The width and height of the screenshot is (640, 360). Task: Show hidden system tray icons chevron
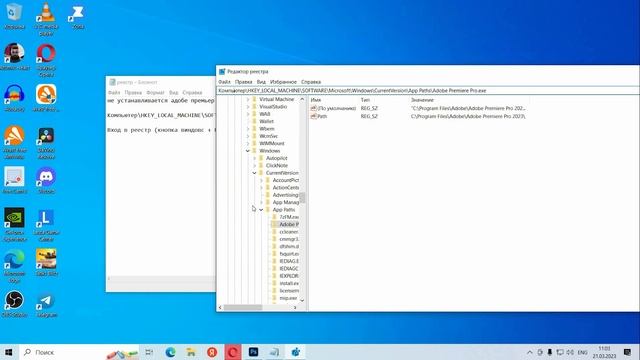(x=529, y=352)
